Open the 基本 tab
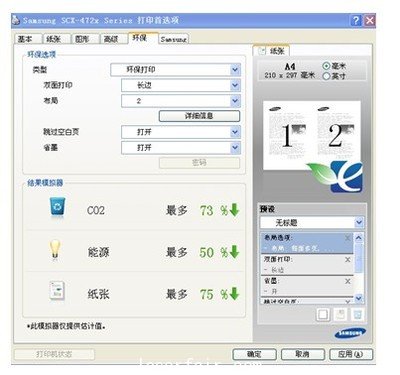 tap(28, 39)
